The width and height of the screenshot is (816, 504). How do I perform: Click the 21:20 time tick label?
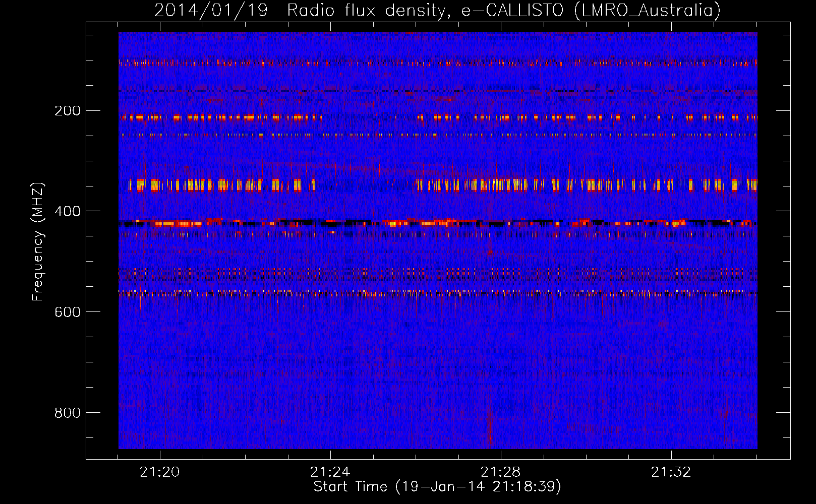pyautogui.click(x=160, y=472)
